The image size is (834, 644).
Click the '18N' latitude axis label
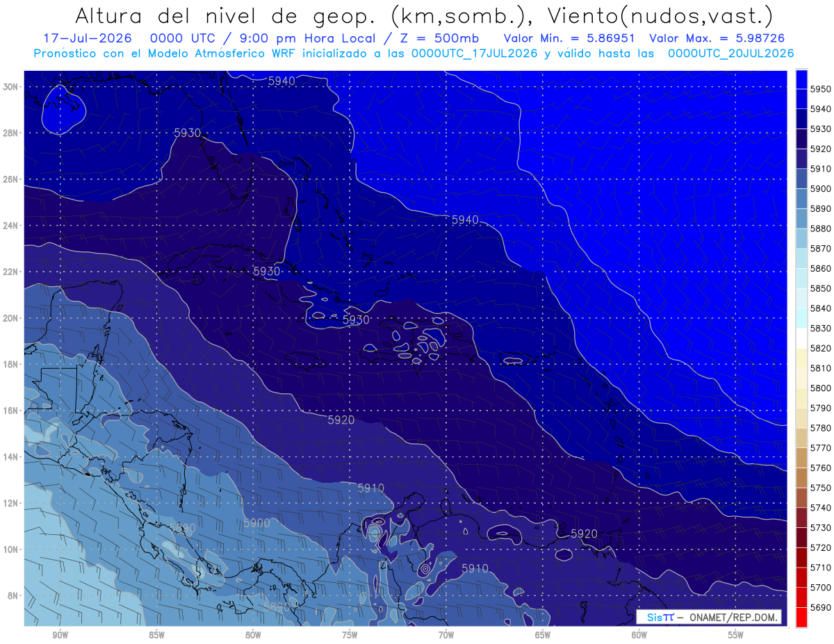11,365
